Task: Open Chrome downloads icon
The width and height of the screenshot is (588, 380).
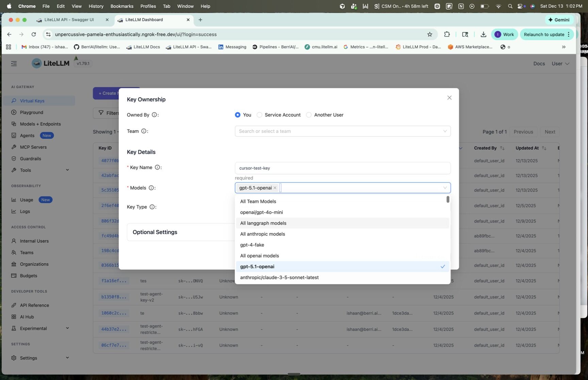Action: (x=483, y=34)
